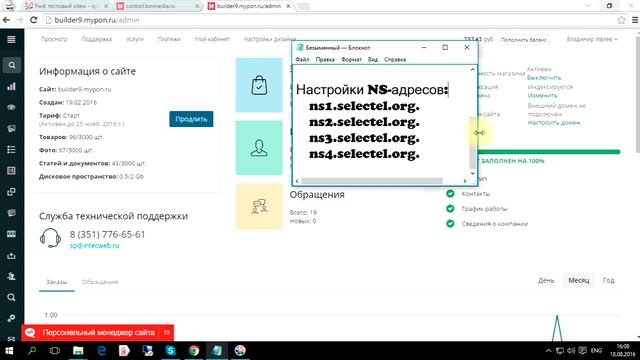
Task: Click Notepad's vertical scroll down arrow
Action: [473, 173]
